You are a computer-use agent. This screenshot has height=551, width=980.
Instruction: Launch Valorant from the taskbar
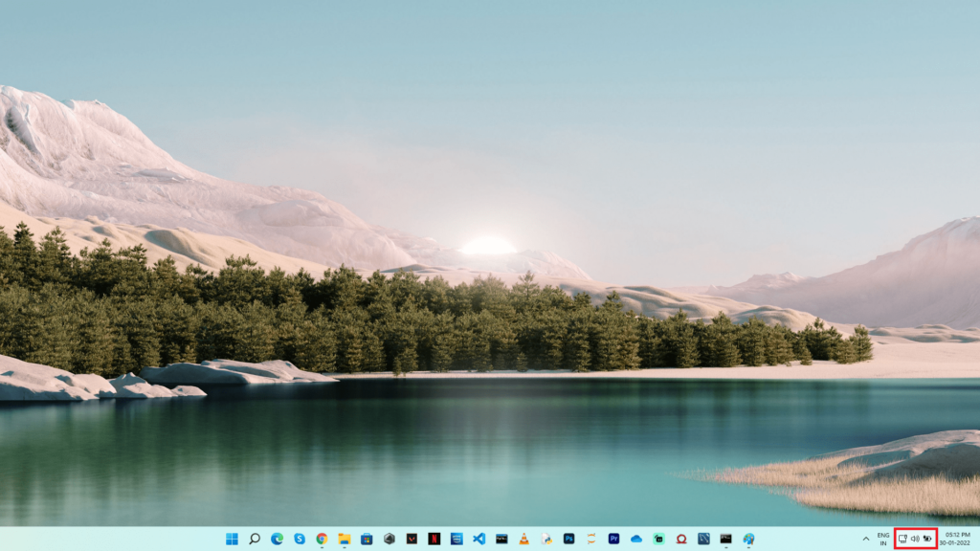(x=412, y=539)
